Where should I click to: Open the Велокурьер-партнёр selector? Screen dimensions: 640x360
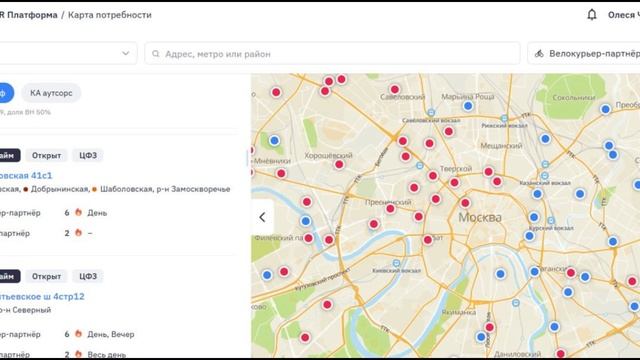[x=584, y=53]
